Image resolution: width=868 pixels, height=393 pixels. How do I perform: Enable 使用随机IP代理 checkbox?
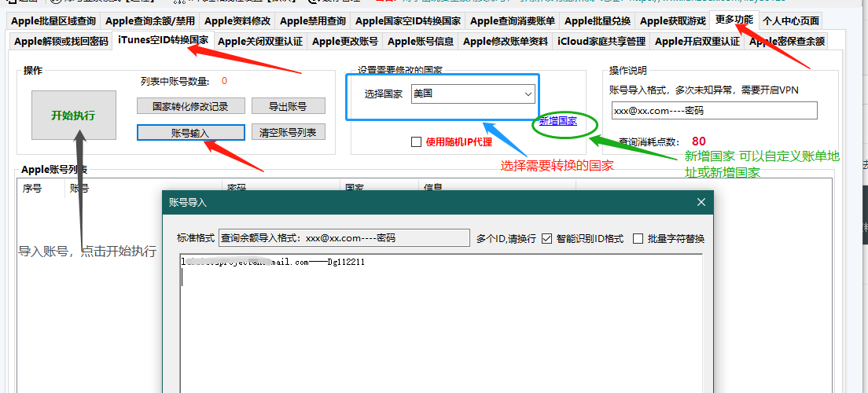pyautogui.click(x=416, y=141)
